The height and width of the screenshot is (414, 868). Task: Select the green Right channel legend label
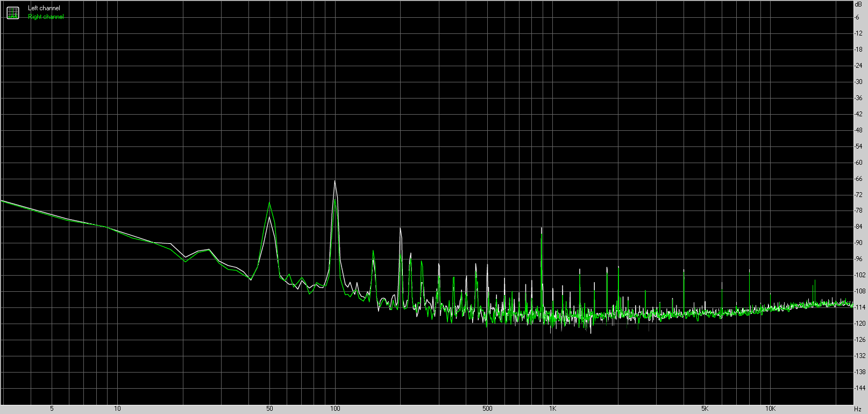coord(46,17)
